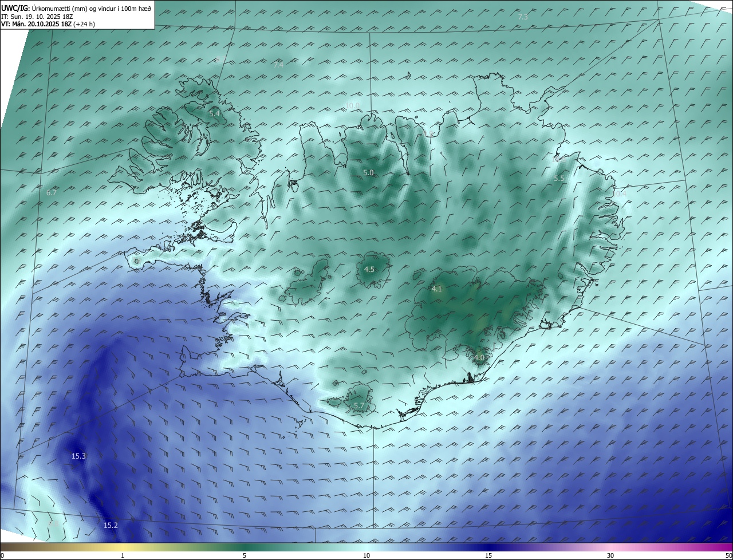The image size is (733, 560).
Task: Click the "1" tick label on the colour bar
Action: point(123,555)
